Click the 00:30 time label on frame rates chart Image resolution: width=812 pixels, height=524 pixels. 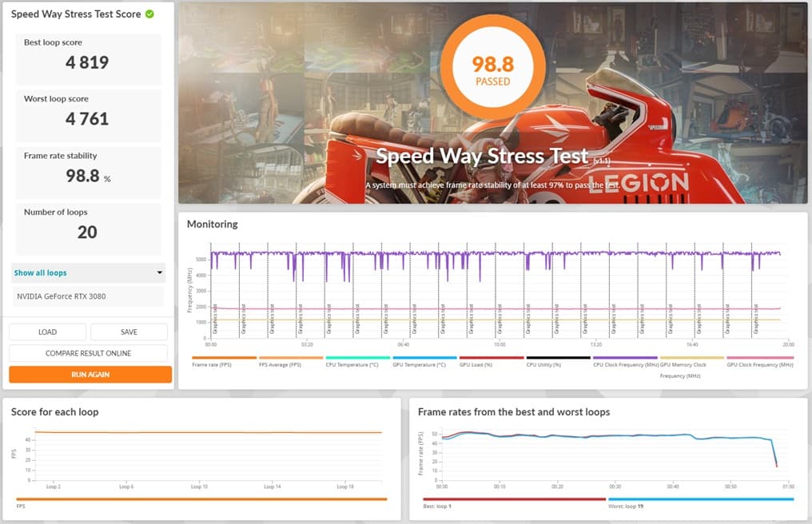click(x=615, y=486)
